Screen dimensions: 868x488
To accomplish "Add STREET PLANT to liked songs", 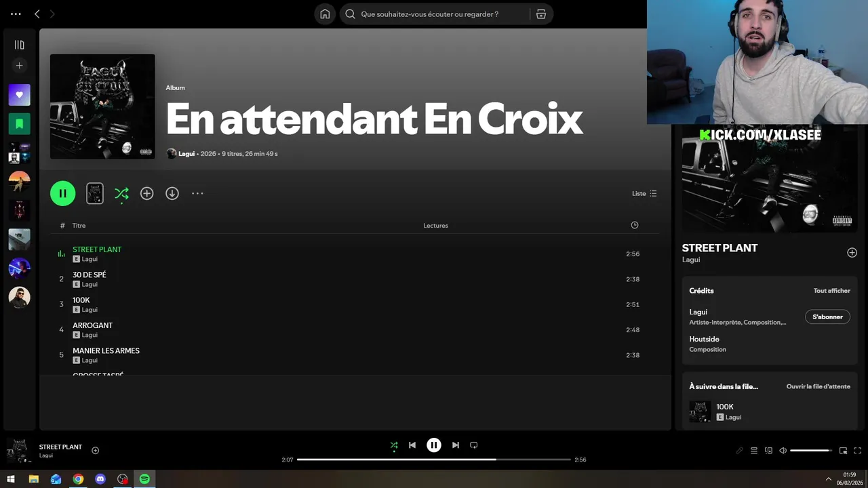I will click(852, 253).
